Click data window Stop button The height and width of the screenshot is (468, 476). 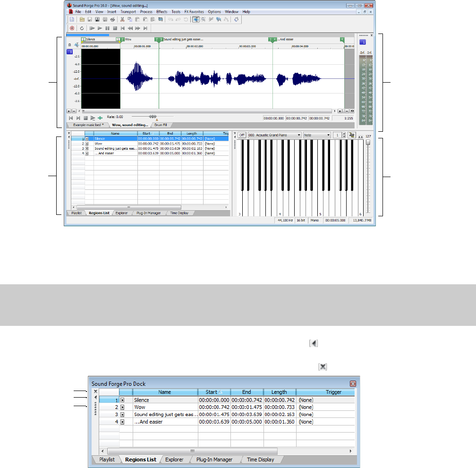coord(85,118)
